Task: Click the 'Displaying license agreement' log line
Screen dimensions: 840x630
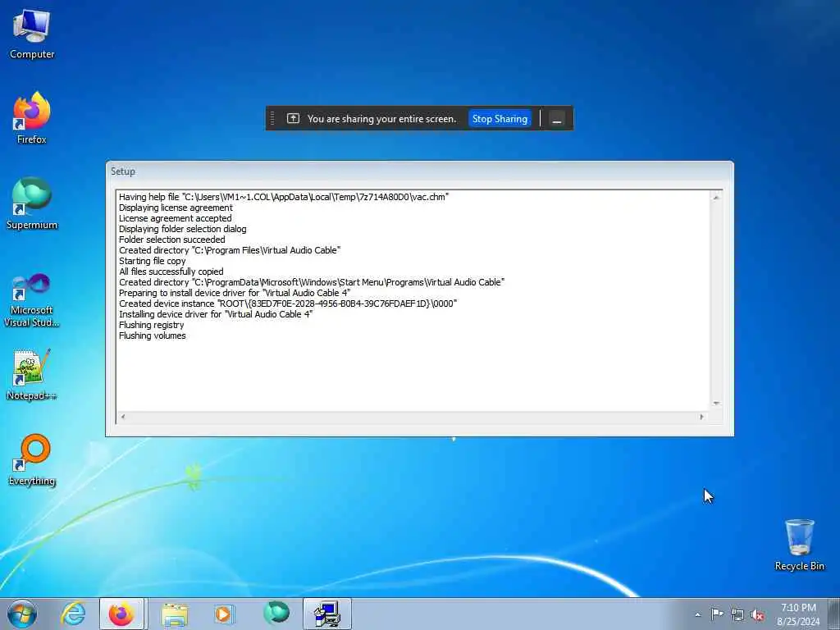Action: [176, 208]
